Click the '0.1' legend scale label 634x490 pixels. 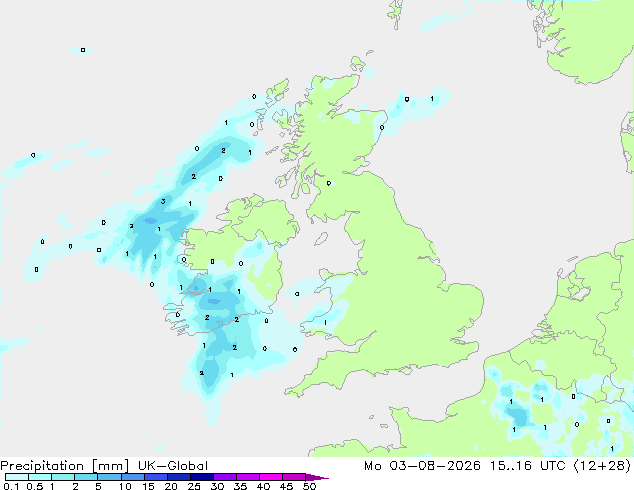pos(11,486)
